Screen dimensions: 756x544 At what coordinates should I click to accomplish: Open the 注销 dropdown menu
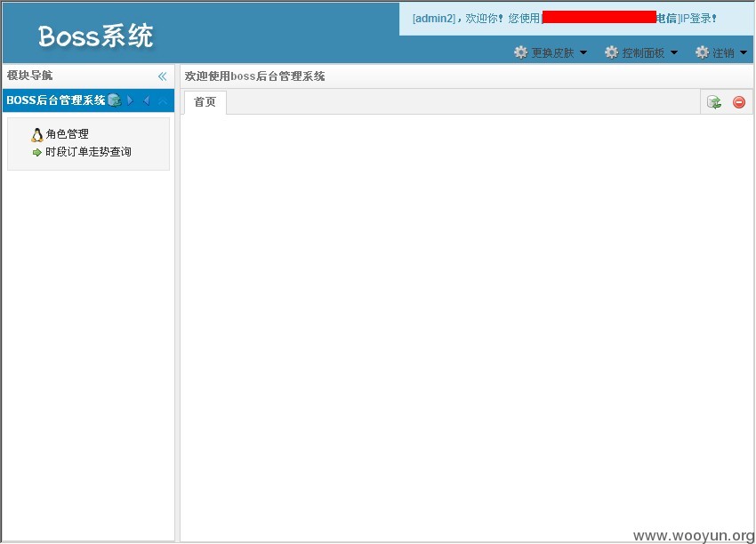(x=721, y=52)
